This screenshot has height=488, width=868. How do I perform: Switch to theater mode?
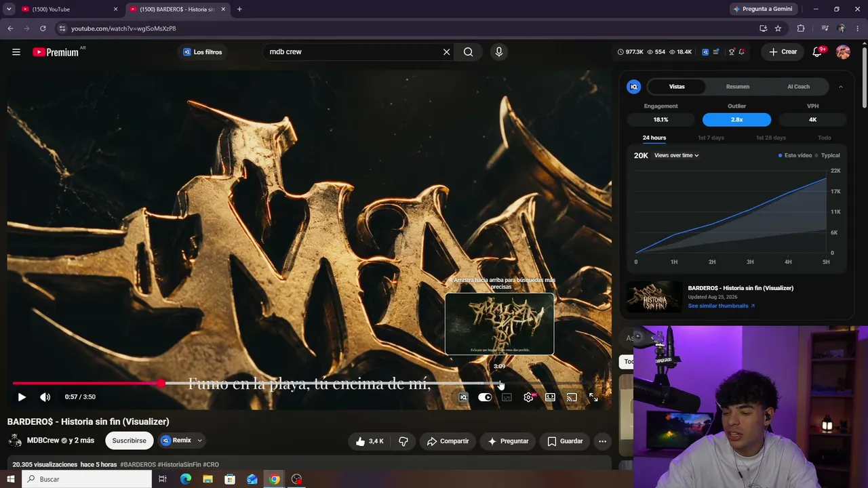click(550, 397)
